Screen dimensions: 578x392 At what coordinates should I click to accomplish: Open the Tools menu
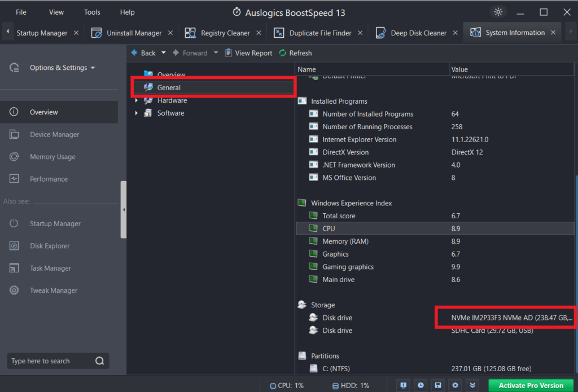[91, 11]
